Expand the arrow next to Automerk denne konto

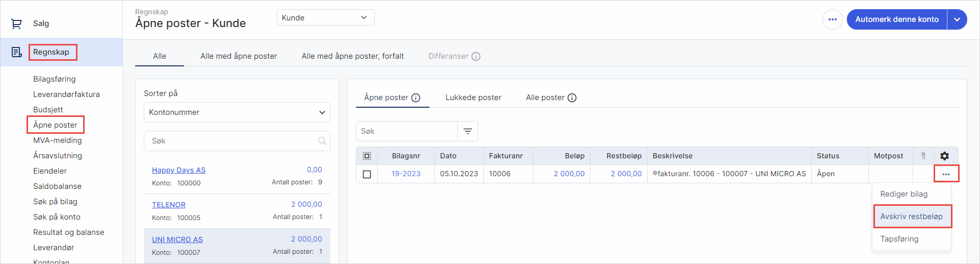coord(957,19)
